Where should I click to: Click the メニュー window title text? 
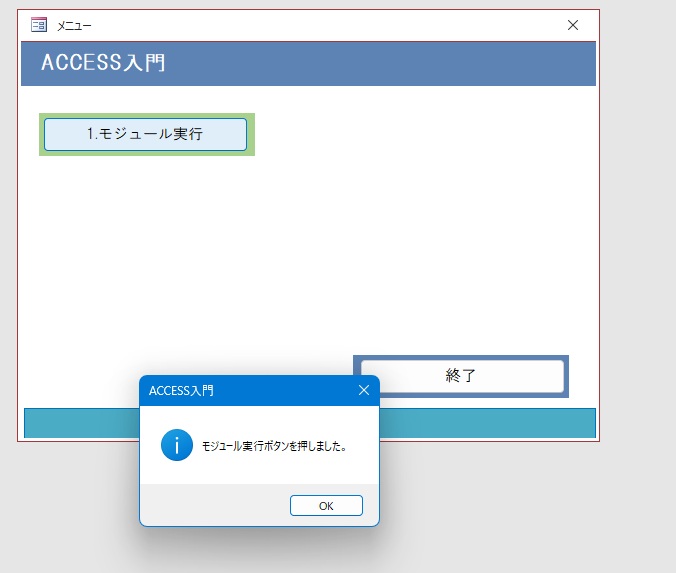74,26
